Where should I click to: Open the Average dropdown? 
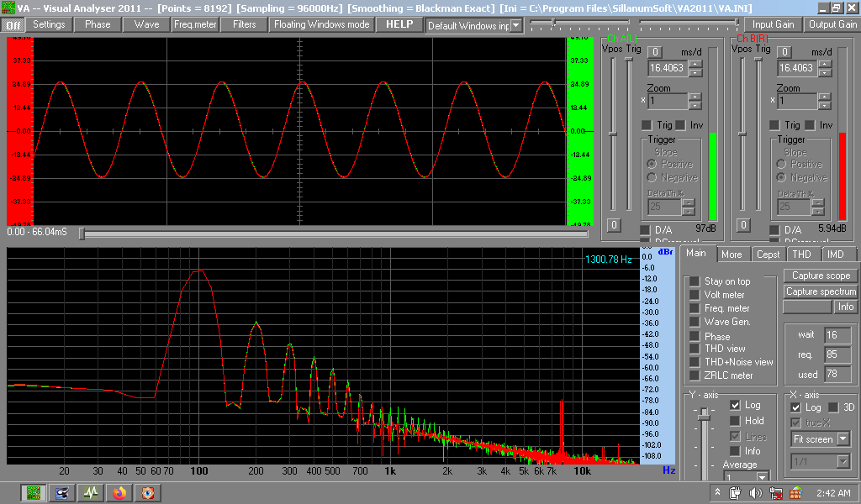pos(763,476)
